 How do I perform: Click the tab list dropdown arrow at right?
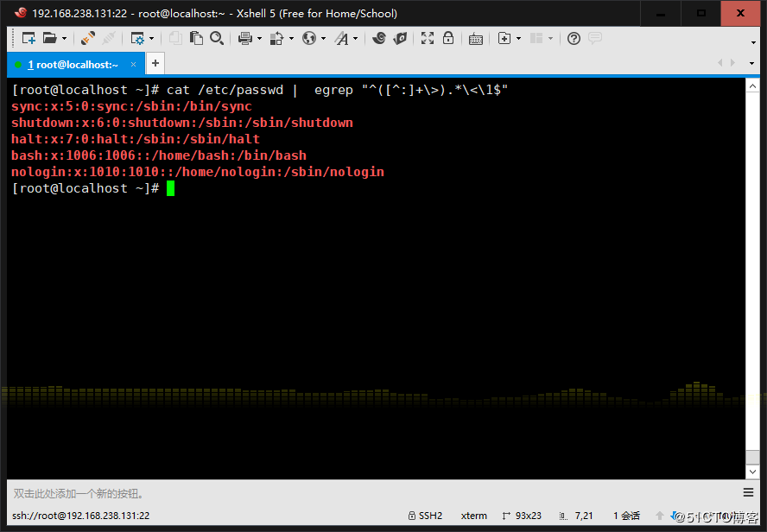(x=751, y=64)
